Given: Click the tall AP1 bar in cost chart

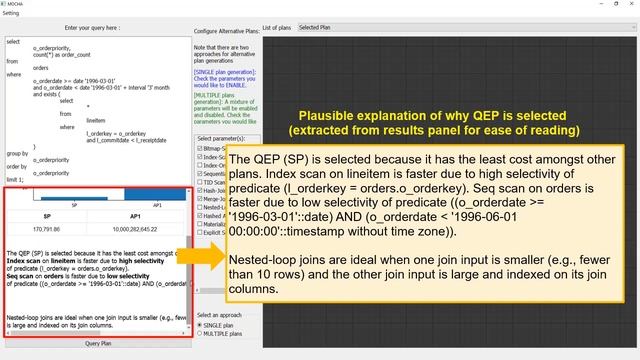Looking at the screenshot, I should coord(155,194).
